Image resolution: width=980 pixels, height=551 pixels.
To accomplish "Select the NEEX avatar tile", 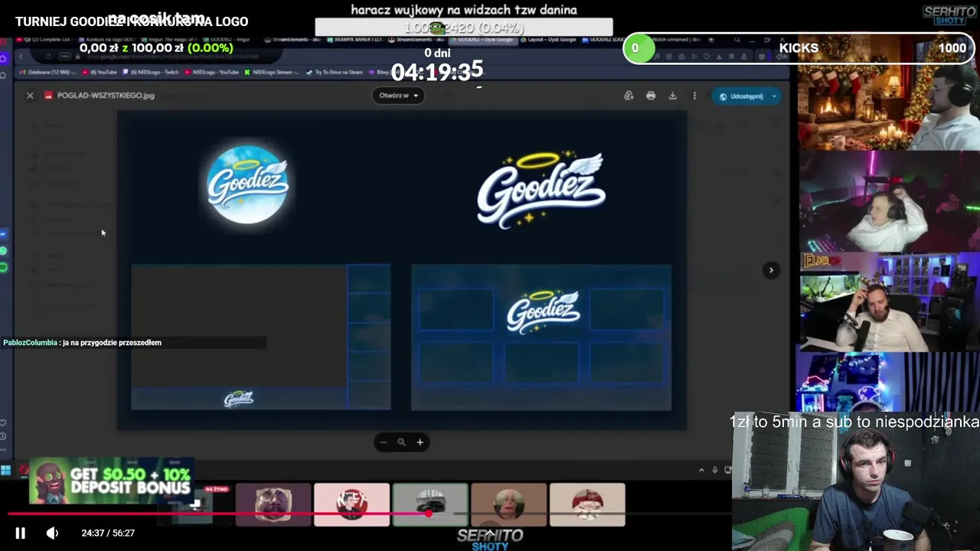I will coord(351,505).
